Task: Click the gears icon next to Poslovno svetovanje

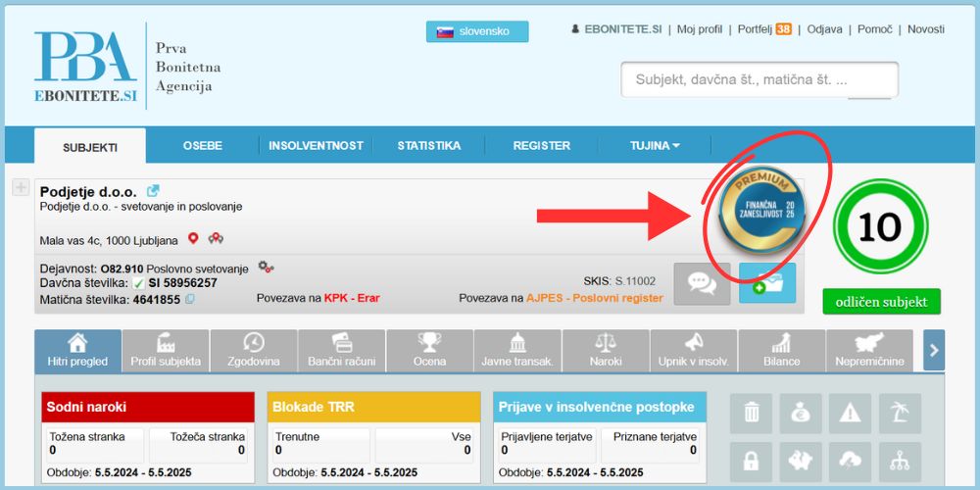Action: tap(267, 268)
